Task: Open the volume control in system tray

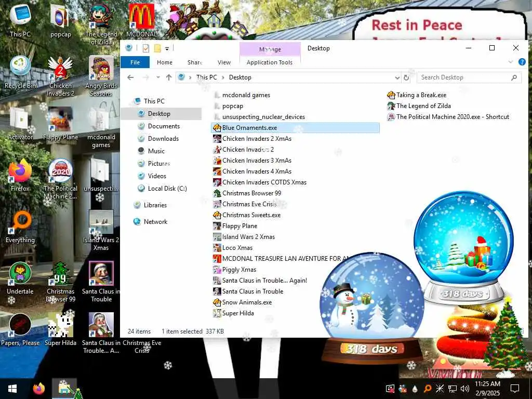Action: click(465, 389)
